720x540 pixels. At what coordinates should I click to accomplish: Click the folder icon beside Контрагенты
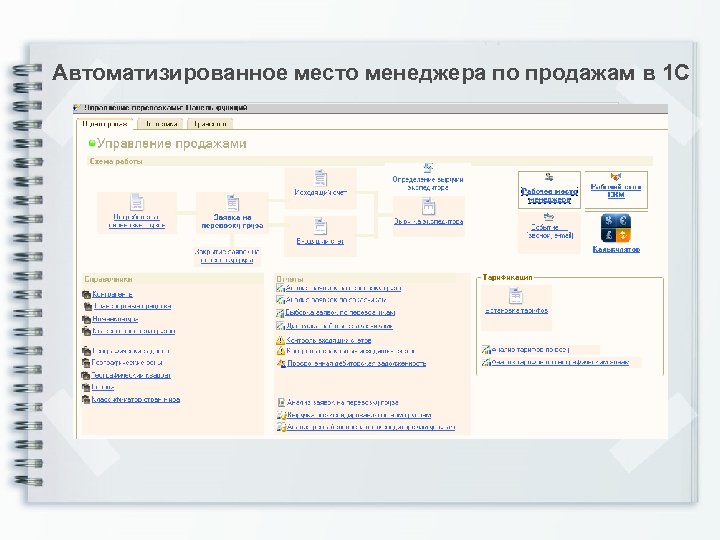coord(86,294)
